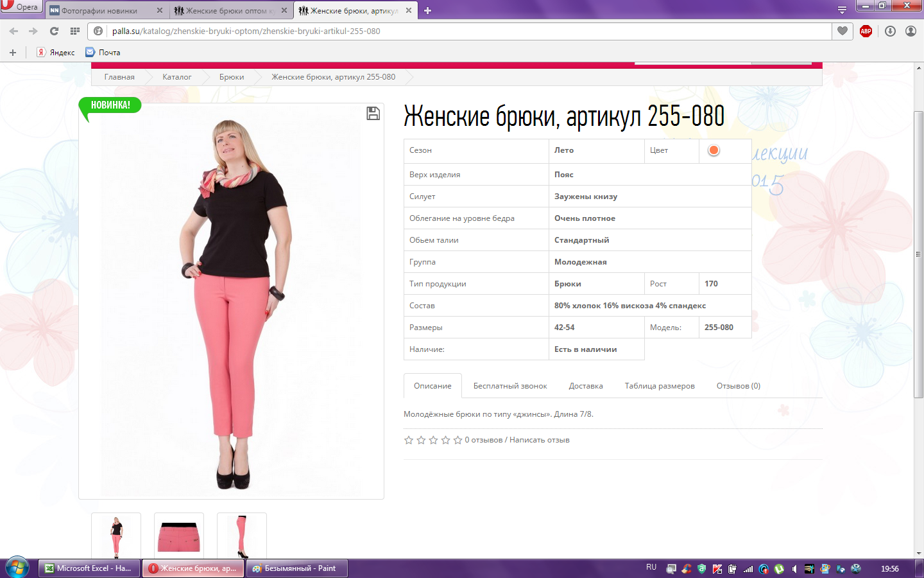
Task: Open the clock showing 19:56
Action: coord(890,569)
